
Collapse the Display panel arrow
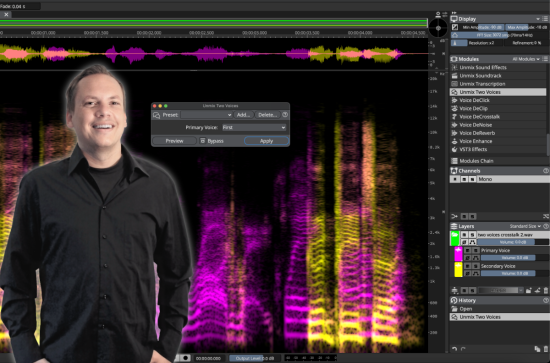pyautogui.click(x=538, y=19)
